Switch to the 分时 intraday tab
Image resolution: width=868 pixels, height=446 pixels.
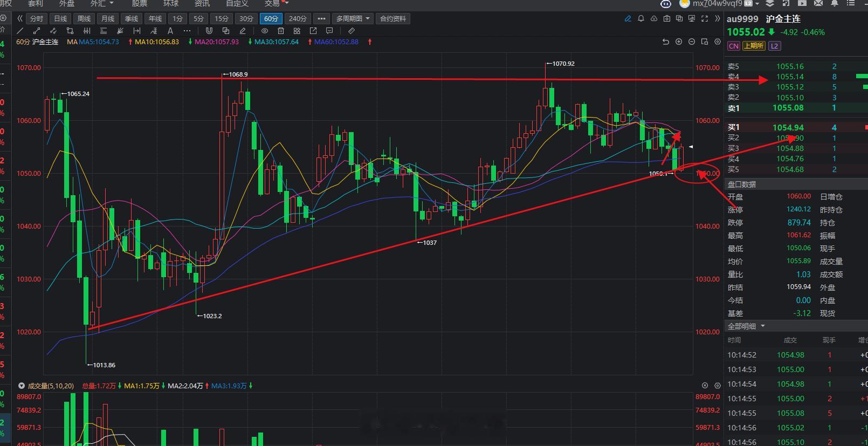(x=37, y=18)
